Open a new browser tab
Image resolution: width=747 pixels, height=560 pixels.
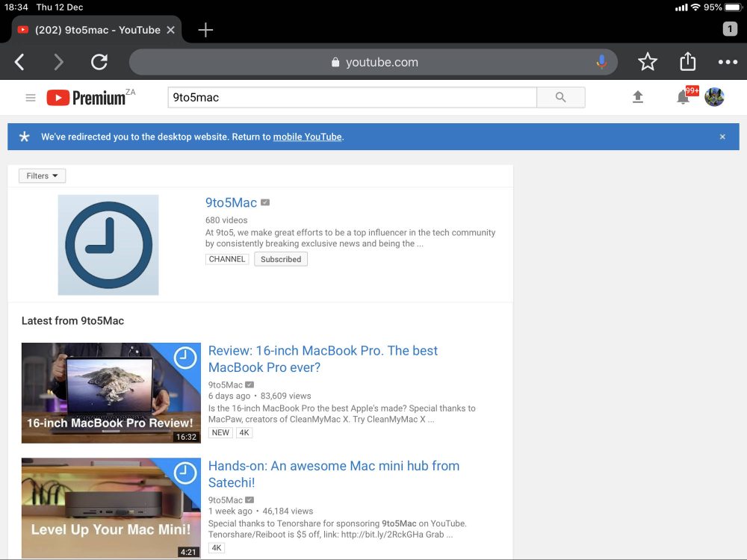(x=205, y=30)
